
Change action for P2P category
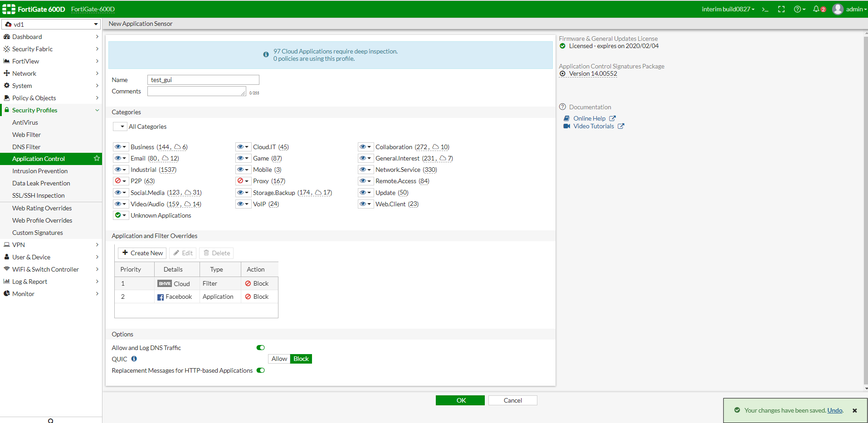click(x=121, y=181)
